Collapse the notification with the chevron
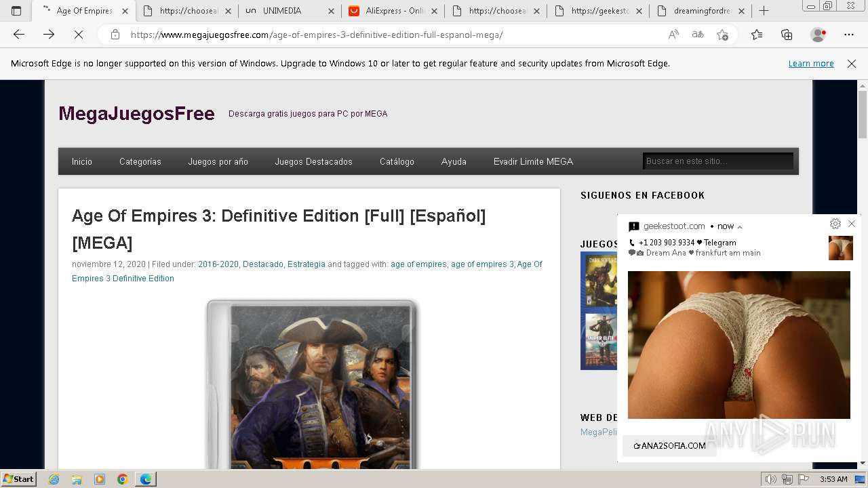 click(x=740, y=227)
